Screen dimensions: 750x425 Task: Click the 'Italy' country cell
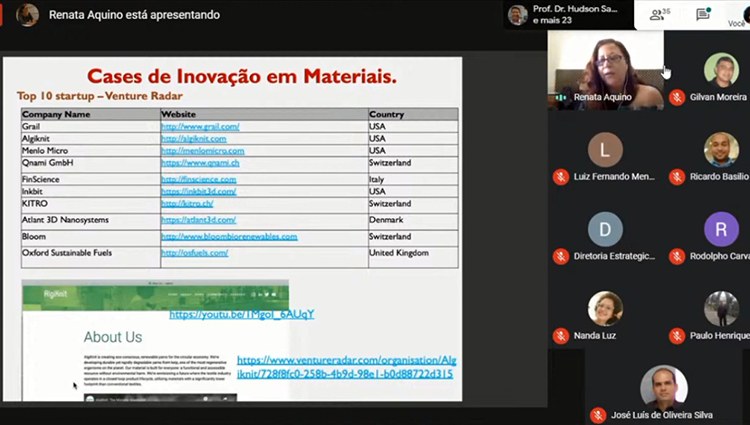413,179
